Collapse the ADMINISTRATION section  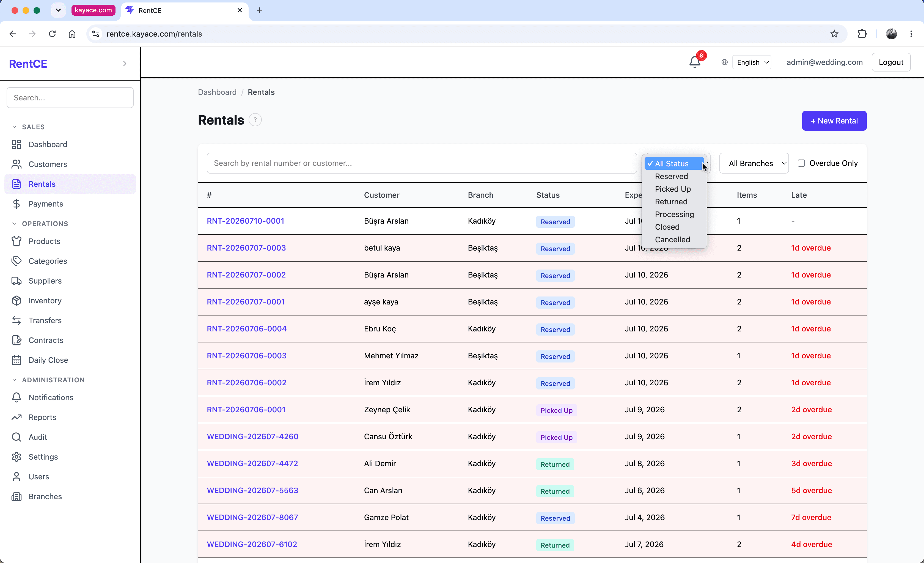(14, 380)
